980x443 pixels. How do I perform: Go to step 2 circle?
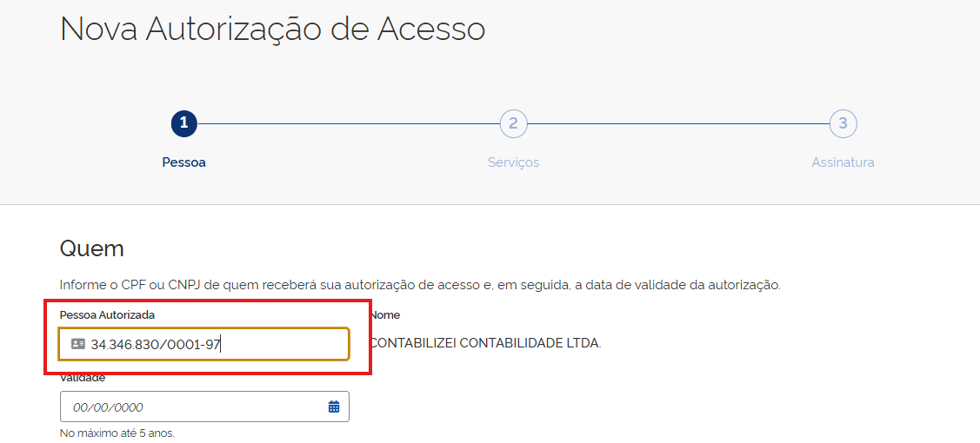[x=513, y=123]
